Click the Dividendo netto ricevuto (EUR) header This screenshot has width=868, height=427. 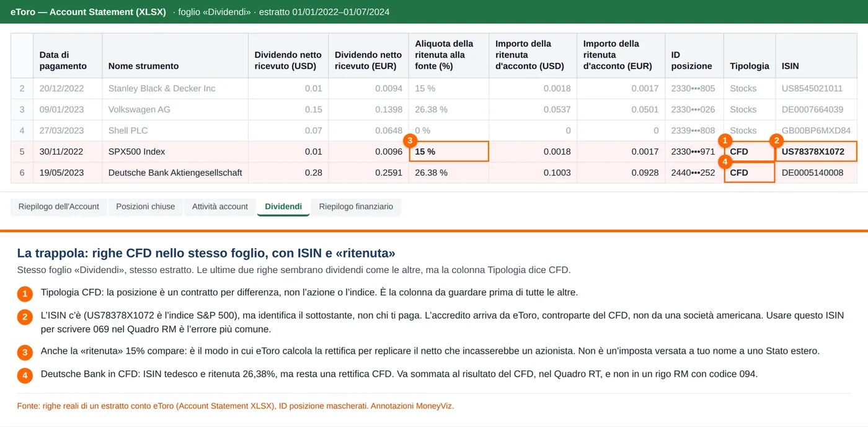coord(368,56)
